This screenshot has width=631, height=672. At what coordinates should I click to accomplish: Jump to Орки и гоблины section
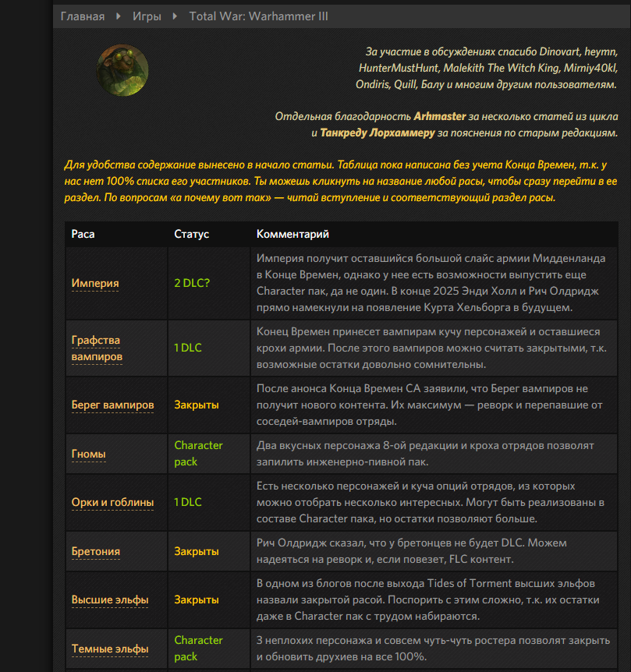(113, 502)
